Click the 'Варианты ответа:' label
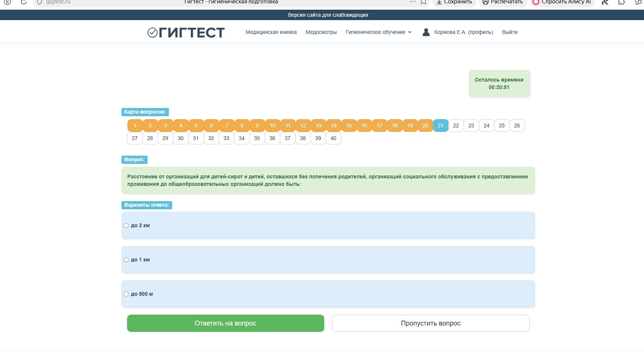This screenshot has height=362, width=644. point(146,205)
